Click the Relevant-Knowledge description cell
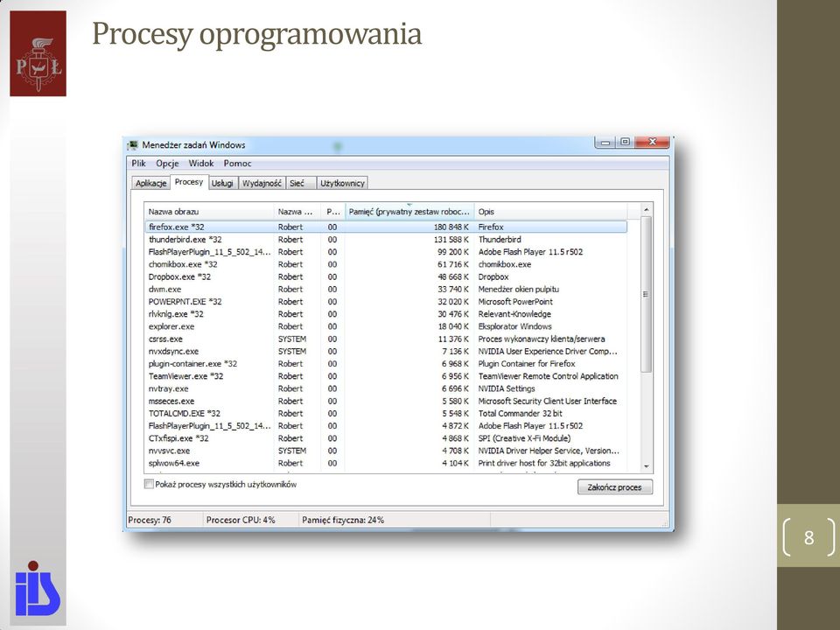840x630 pixels. pos(514,314)
